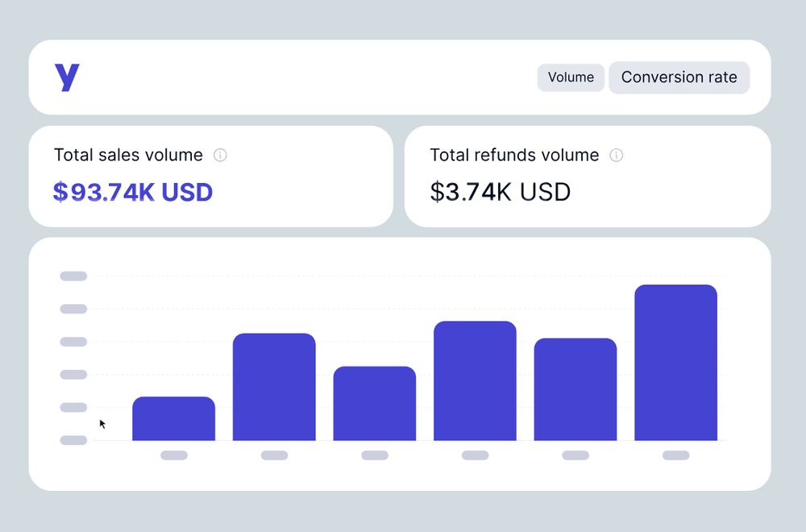This screenshot has width=806, height=532.
Task: Click the $3.74K USD refunds amount
Action: [x=500, y=192]
